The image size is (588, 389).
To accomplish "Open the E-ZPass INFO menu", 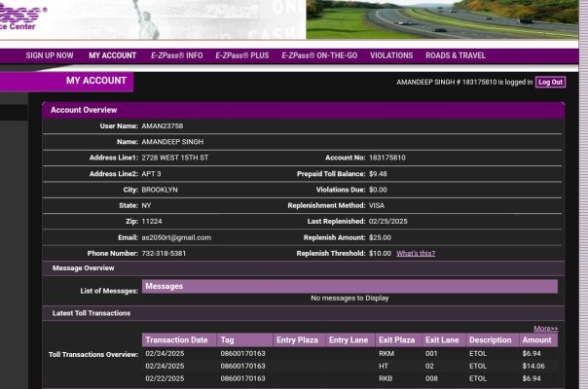I will pyautogui.click(x=176, y=55).
